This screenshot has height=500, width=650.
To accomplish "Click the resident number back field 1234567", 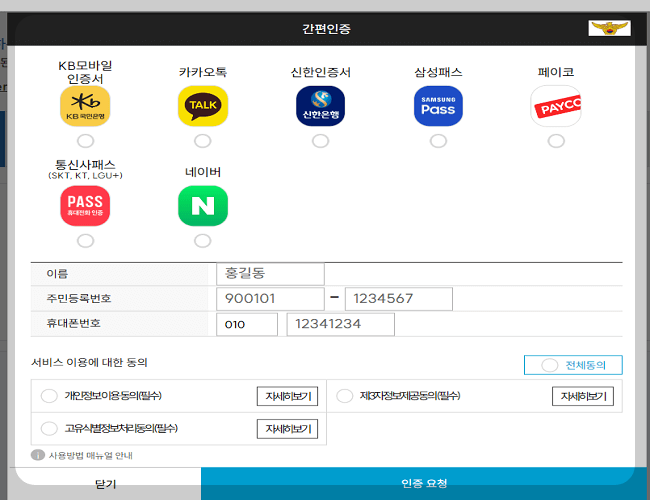I will click(399, 299).
